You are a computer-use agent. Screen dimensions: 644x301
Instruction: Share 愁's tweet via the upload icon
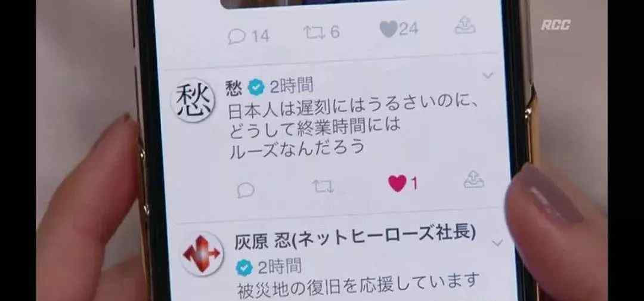pyautogui.click(x=473, y=180)
